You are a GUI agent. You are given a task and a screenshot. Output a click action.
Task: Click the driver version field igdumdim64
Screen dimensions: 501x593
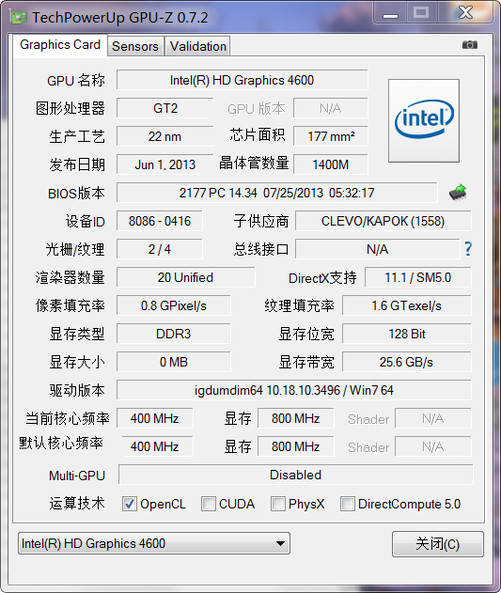pos(294,390)
